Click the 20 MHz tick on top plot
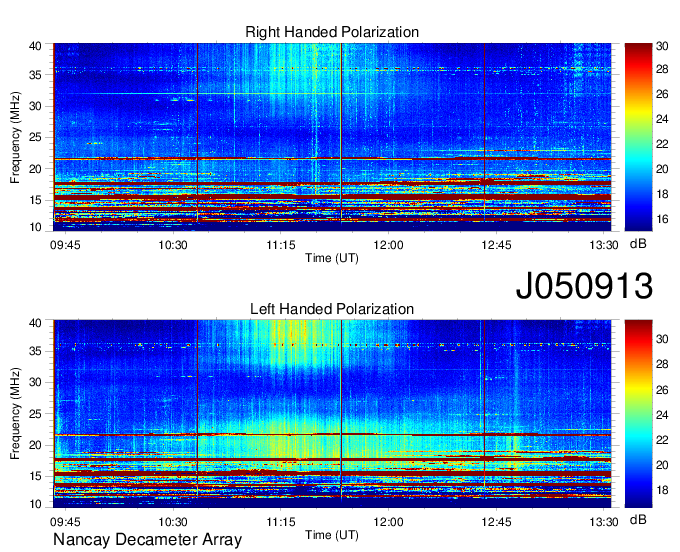This screenshot has height=552, width=680. [36, 169]
